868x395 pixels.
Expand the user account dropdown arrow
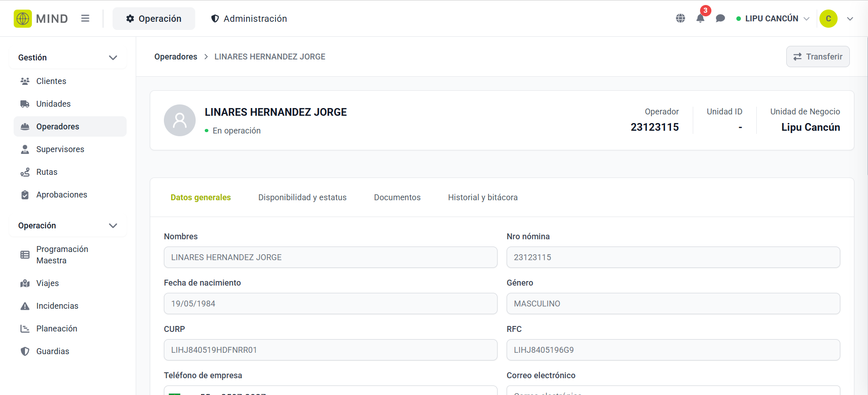[850, 19]
